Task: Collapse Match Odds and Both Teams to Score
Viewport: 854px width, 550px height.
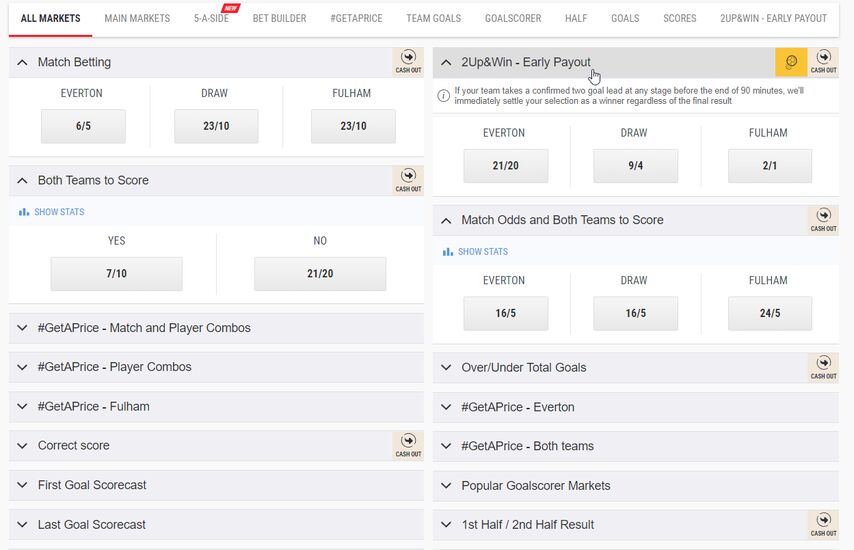Action: pyautogui.click(x=446, y=220)
